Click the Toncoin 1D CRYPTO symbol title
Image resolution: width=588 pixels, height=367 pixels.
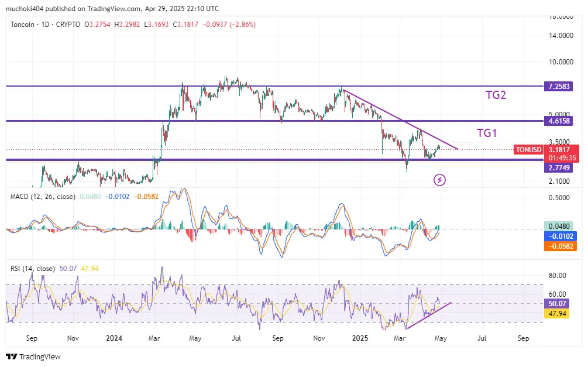[x=46, y=25]
